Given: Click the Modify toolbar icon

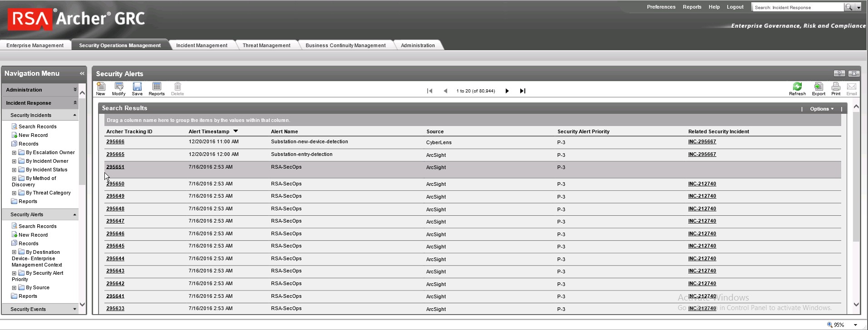Looking at the screenshot, I should pyautogui.click(x=119, y=88).
